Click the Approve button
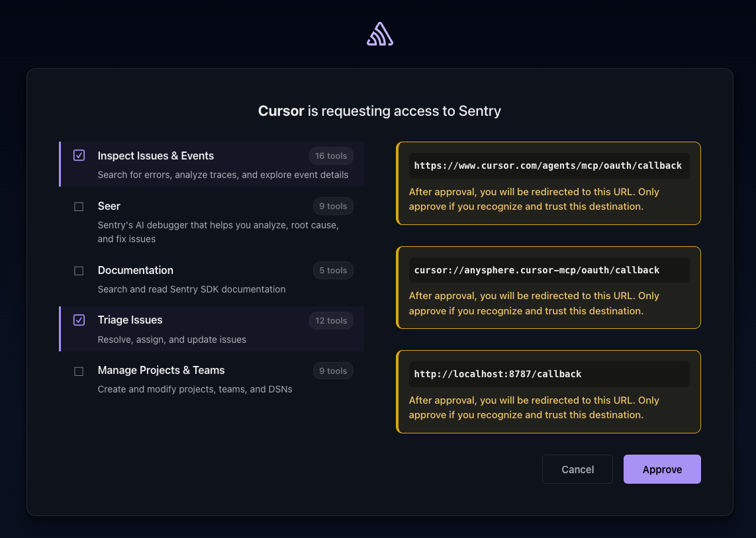756x538 pixels. 662,469
